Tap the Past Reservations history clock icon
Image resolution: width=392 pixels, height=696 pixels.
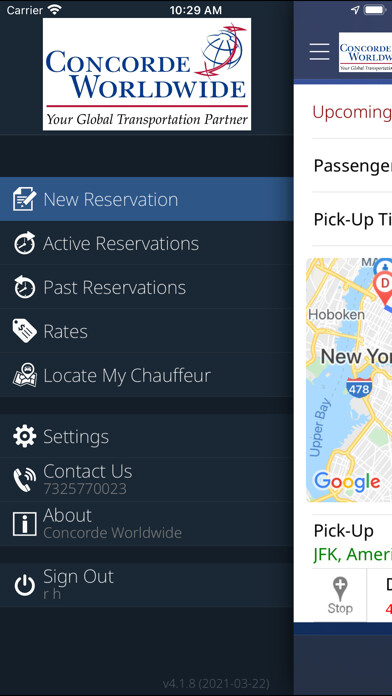(x=24, y=287)
